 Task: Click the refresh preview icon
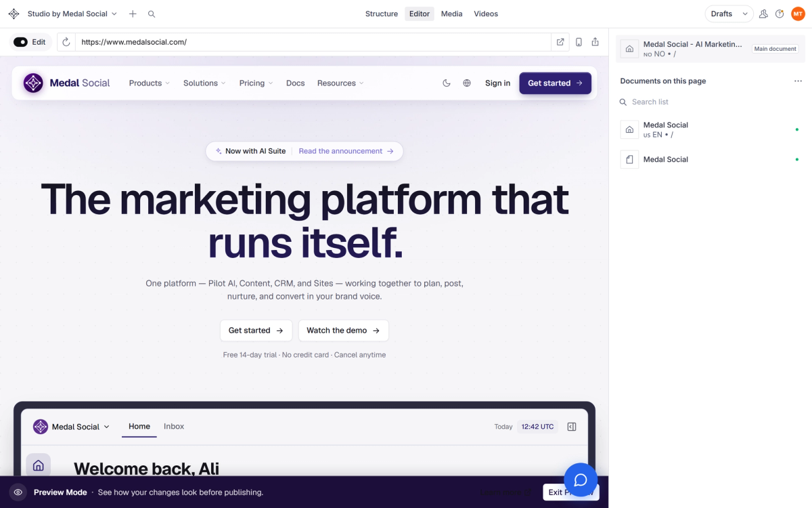[x=66, y=42]
